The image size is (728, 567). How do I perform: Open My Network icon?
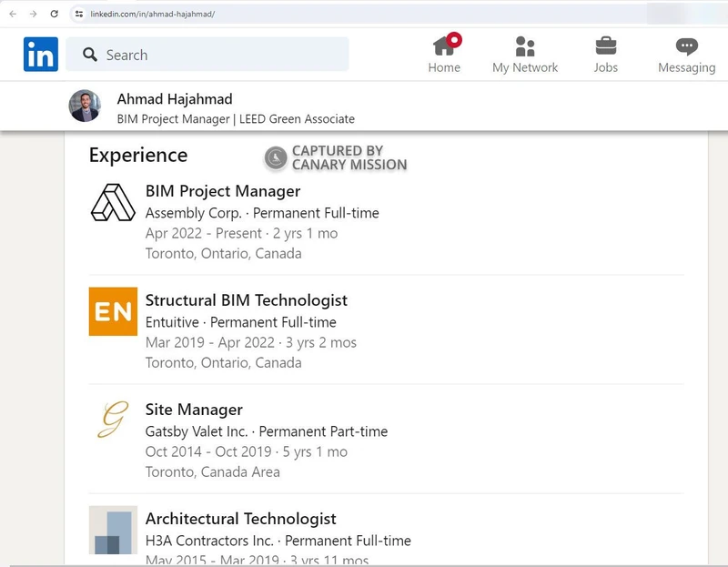coord(525,46)
